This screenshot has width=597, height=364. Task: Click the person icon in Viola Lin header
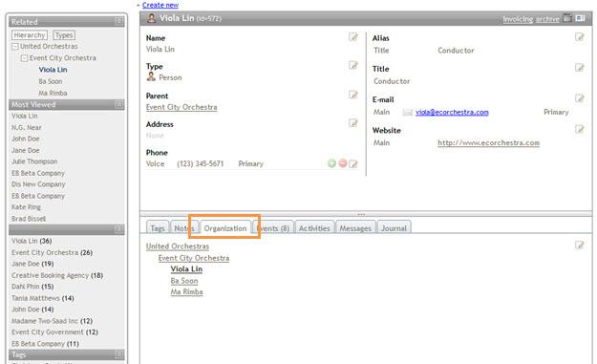[151, 18]
